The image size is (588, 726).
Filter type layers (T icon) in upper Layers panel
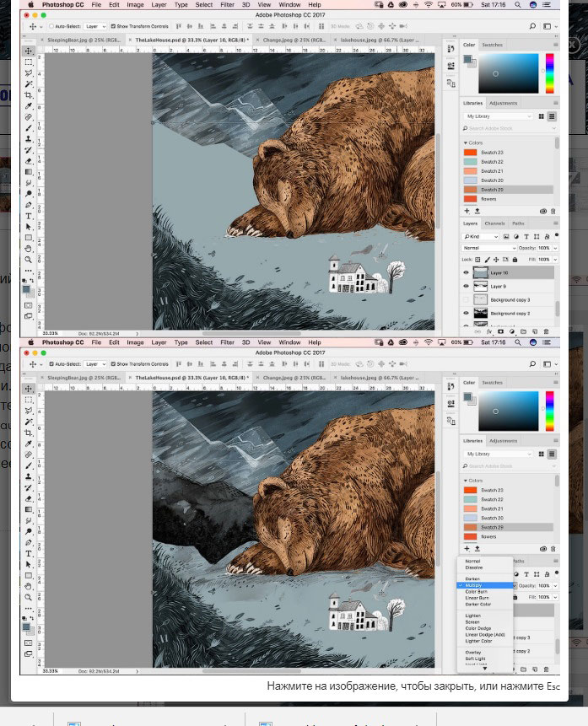pyautogui.click(x=526, y=237)
